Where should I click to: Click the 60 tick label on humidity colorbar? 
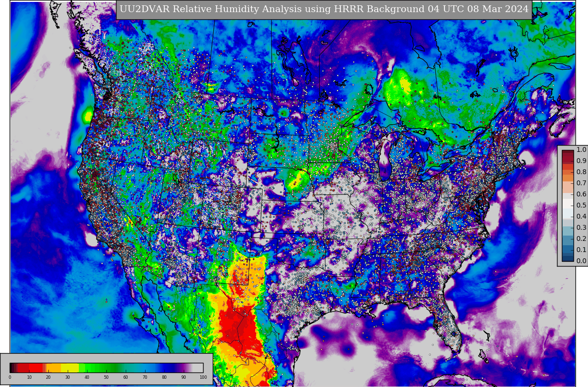point(126,377)
